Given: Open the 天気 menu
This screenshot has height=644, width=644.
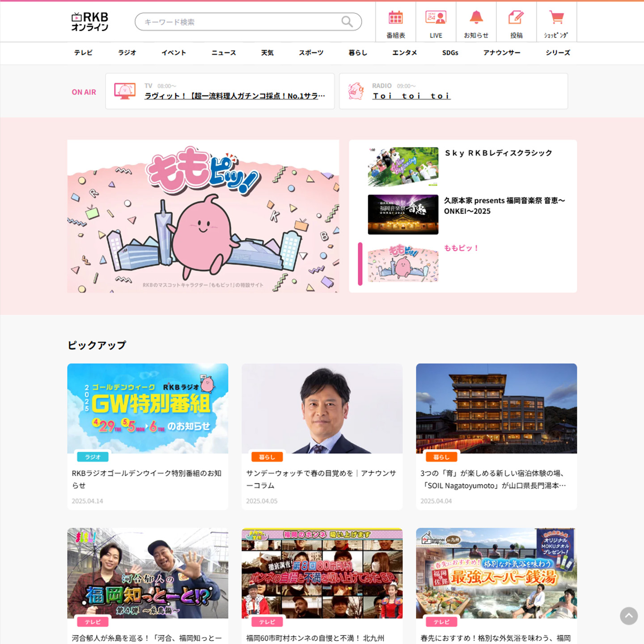Looking at the screenshot, I should (x=267, y=53).
